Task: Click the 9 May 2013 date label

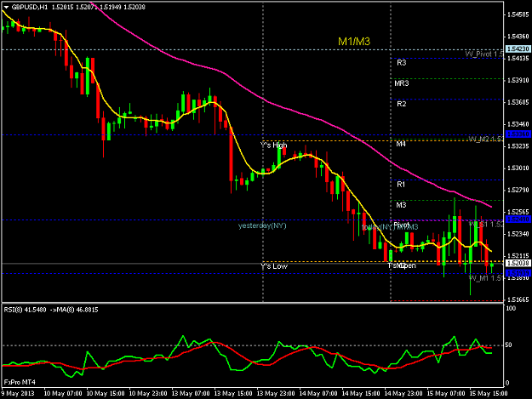Action: pos(18,394)
